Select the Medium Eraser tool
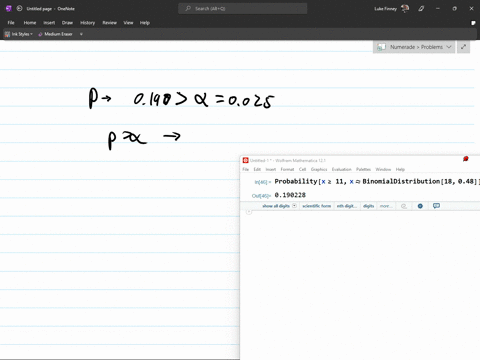Viewport: 480px width, 360px height. pyautogui.click(x=55, y=34)
